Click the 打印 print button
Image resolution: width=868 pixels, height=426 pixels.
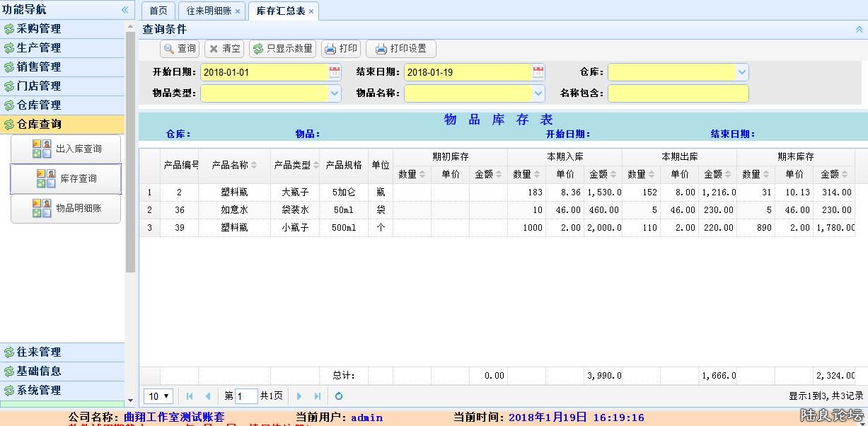pyautogui.click(x=341, y=49)
